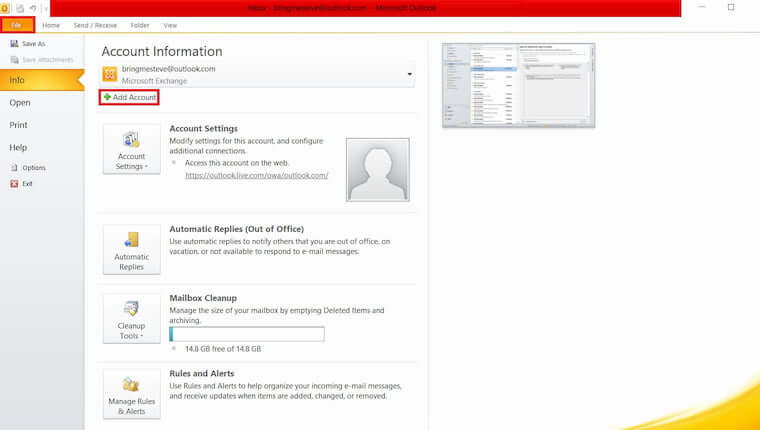
Task: Click the mailbox size progress bar
Action: pyautogui.click(x=247, y=334)
